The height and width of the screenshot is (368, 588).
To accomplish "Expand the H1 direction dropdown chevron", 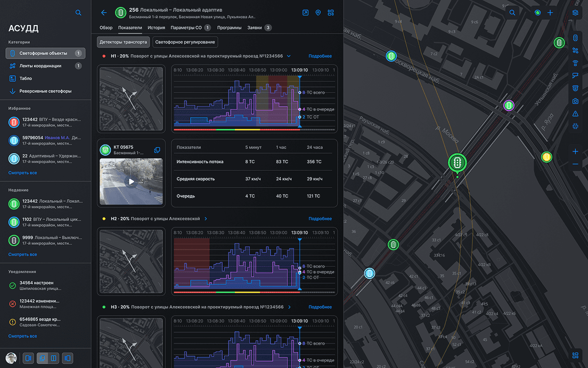I will click(x=289, y=56).
